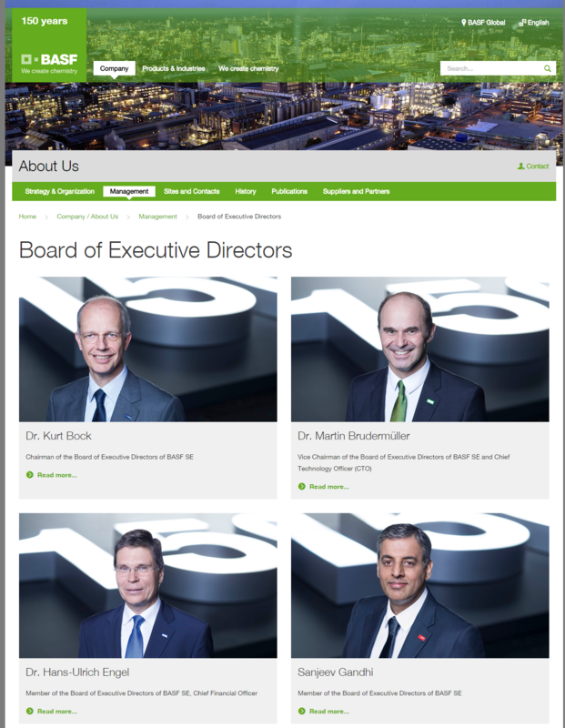Screen dimensions: 565x728
Task: Click the arrow icon beside Kurt Bock's Read more
Action: pos(30,475)
